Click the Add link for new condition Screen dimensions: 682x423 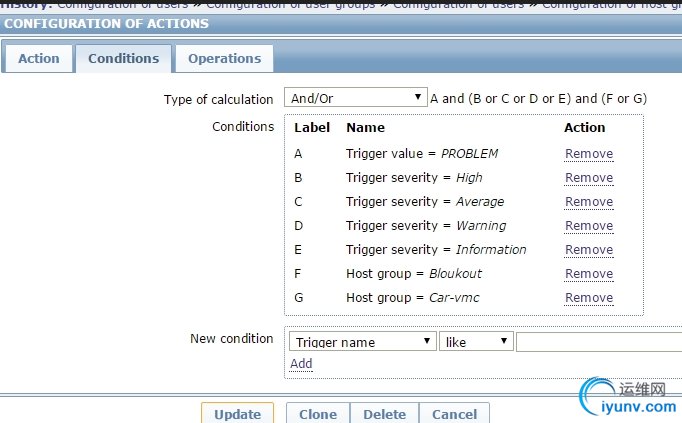click(301, 363)
